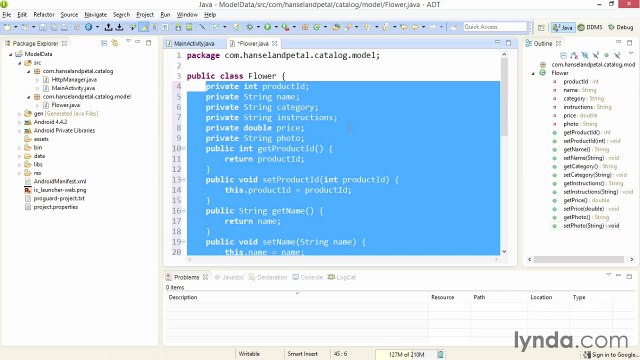Switch to the DDMS perspective
Viewport: 640px width, 360px height.
(x=590, y=27)
